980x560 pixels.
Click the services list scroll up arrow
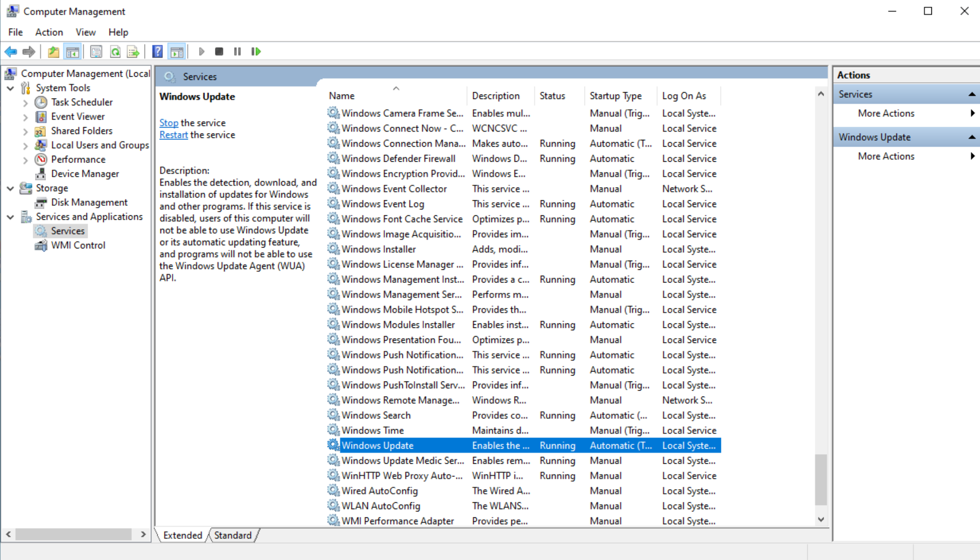(820, 94)
